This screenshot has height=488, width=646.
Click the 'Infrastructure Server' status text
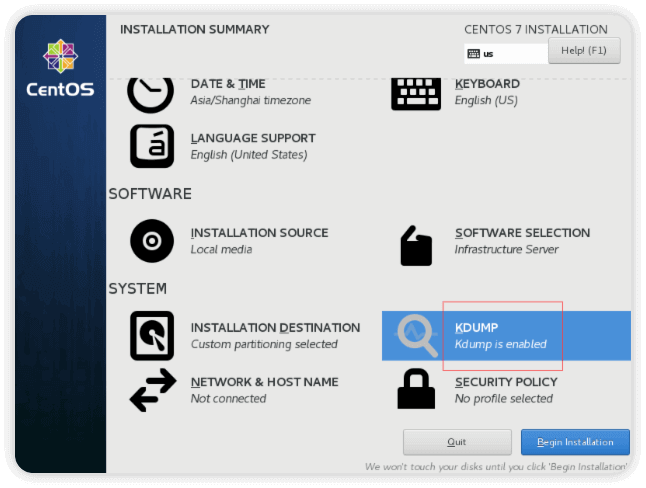point(507,249)
